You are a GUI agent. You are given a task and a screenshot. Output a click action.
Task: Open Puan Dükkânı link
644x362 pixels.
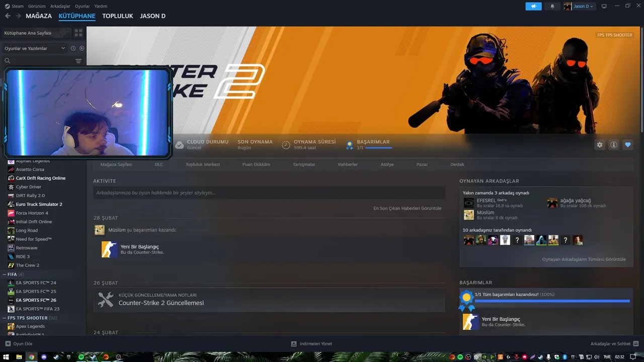click(256, 164)
